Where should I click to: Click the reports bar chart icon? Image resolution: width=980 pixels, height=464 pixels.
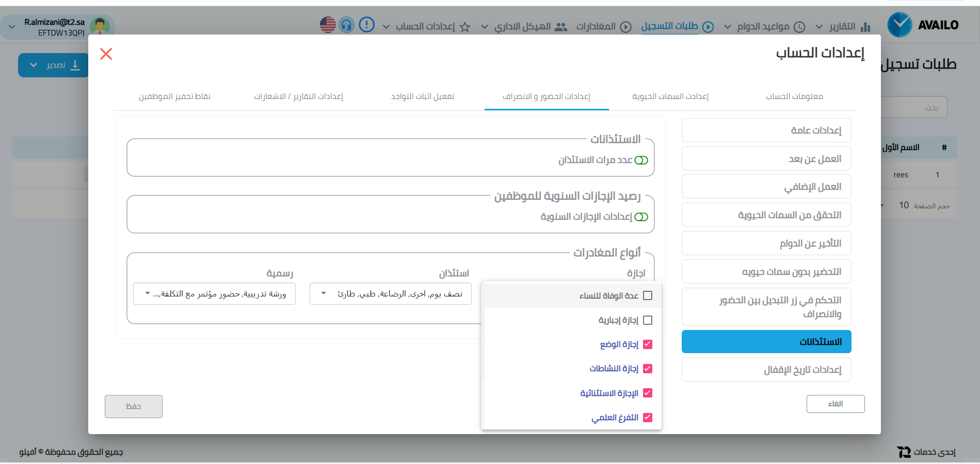pos(865,26)
